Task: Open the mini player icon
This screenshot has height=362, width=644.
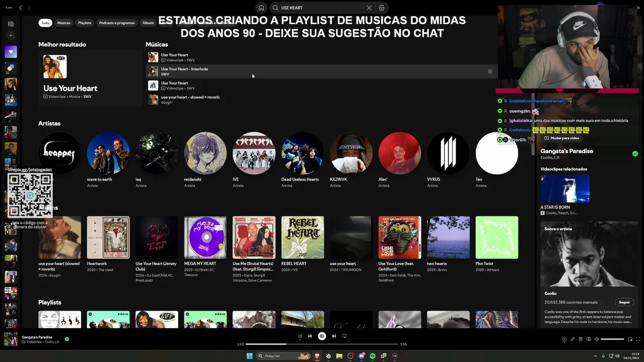Action: (630, 339)
